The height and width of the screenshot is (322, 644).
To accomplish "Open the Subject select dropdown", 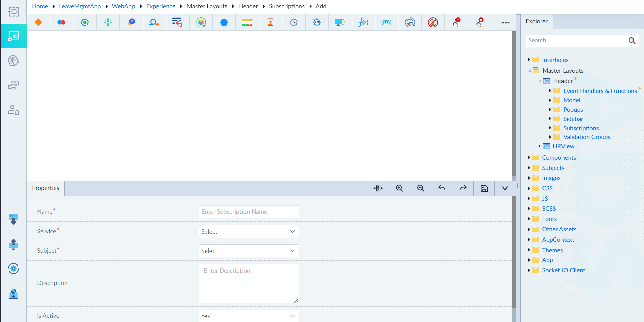I will pyautogui.click(x=249, y=251).
